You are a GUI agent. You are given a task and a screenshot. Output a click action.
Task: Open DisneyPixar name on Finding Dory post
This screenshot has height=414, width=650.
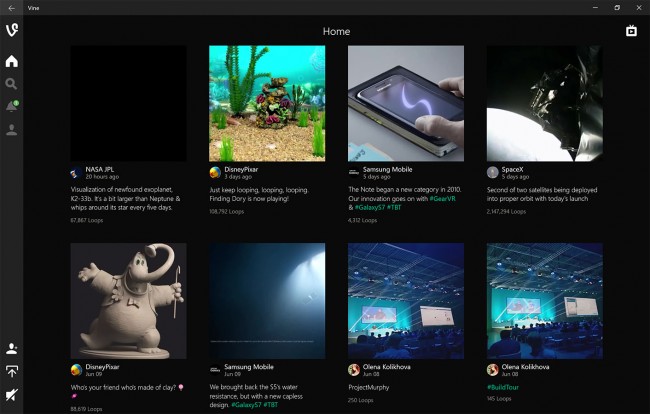pyautogui.click(x=241, y=169)
